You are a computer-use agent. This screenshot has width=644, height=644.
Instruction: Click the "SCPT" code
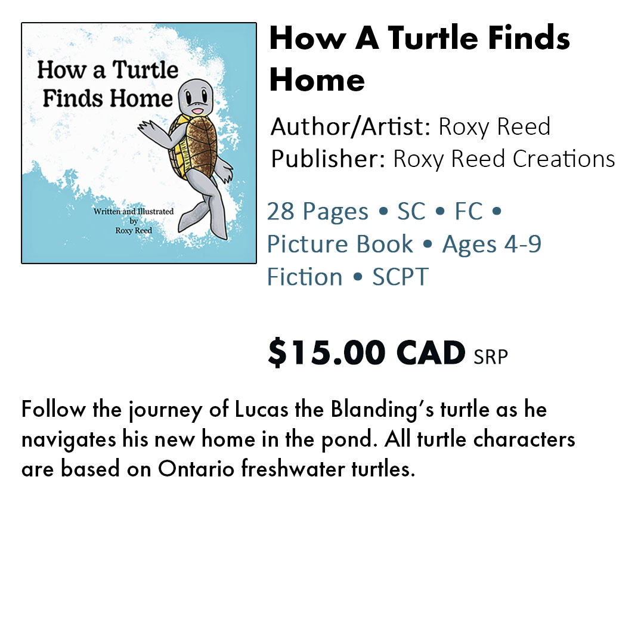tap(400, 277)
